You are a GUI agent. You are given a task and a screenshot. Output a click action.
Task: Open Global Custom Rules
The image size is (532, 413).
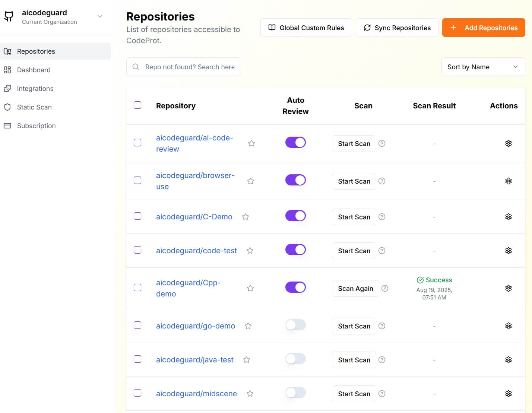coord(305,27)
